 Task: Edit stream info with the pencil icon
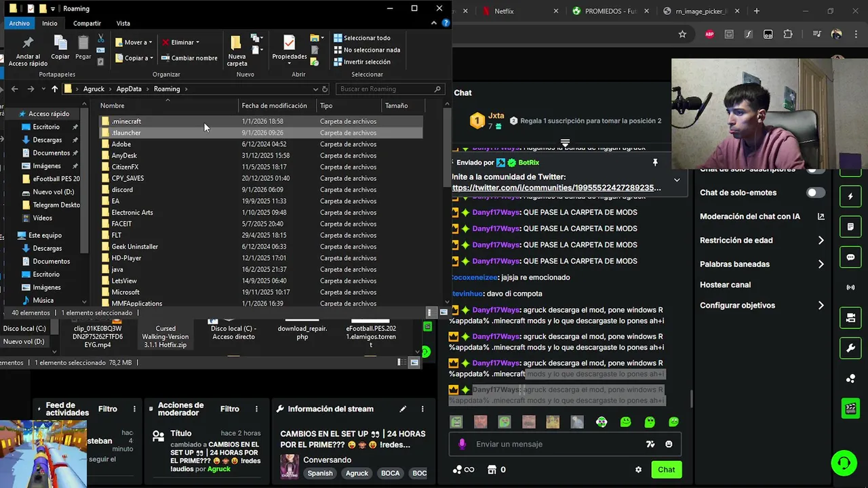[x=403, y=409]
